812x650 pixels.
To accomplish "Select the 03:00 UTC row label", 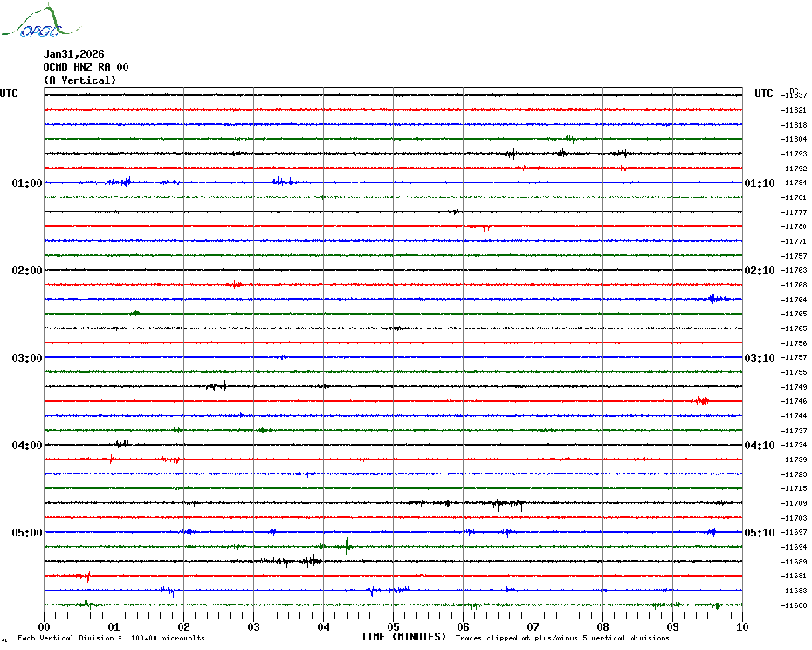I will 26,358.
